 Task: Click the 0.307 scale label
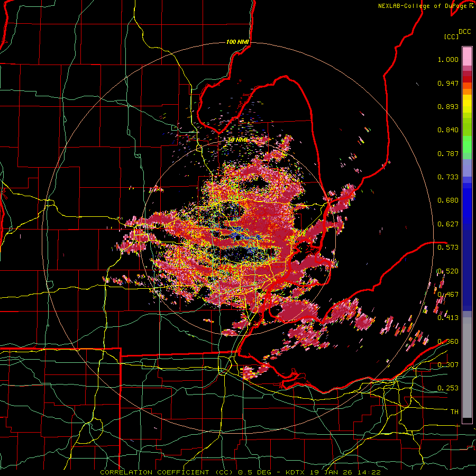448,364
